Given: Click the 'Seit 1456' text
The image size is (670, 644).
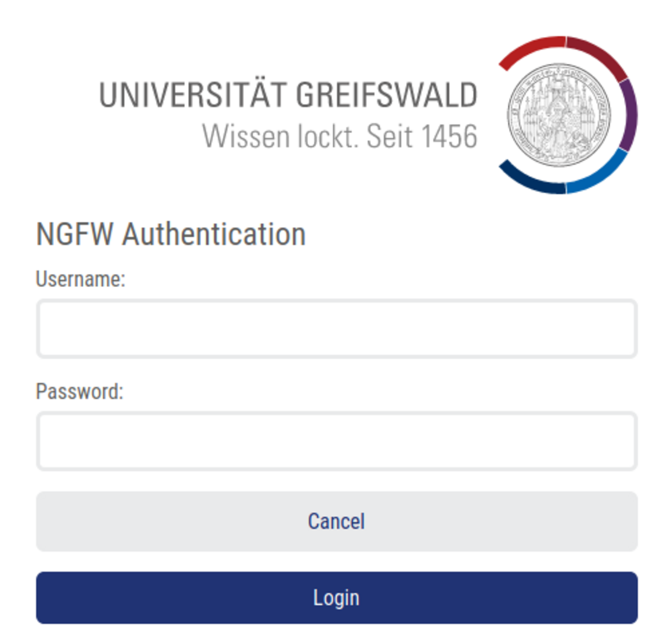Looking at the screenshot, I should click(x=422, y=137).
